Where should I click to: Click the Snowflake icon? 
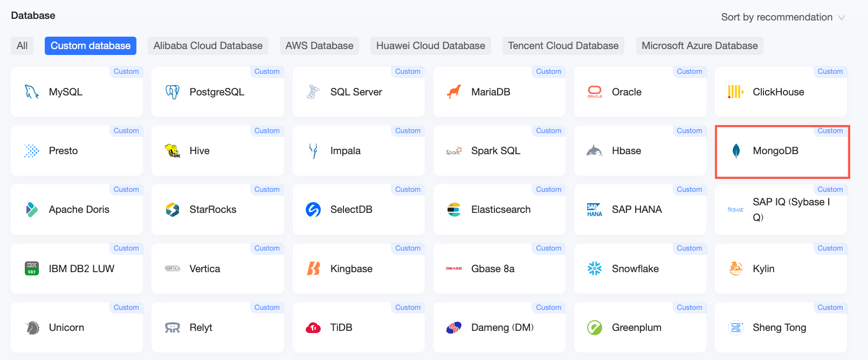[x=595, y=268]
